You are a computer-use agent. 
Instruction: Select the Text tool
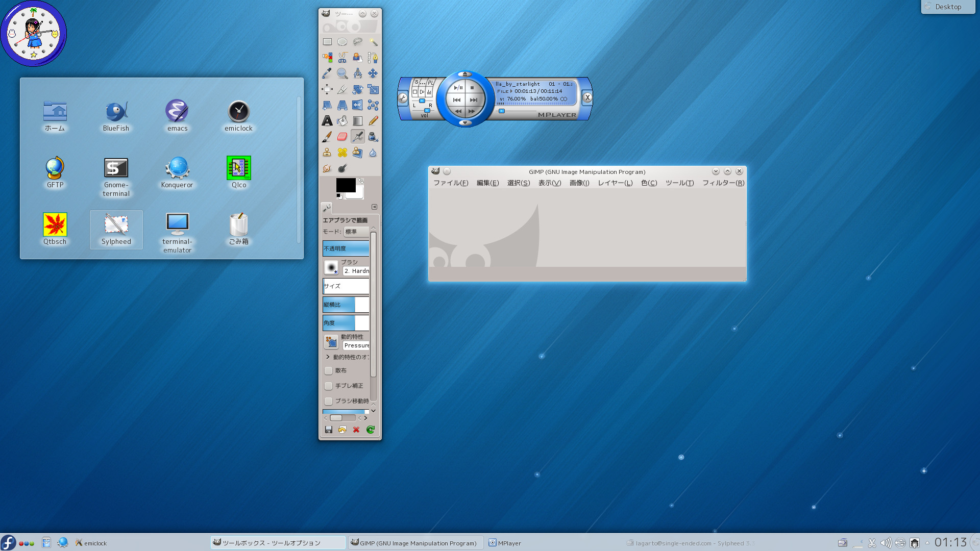[x=327, y=121]
